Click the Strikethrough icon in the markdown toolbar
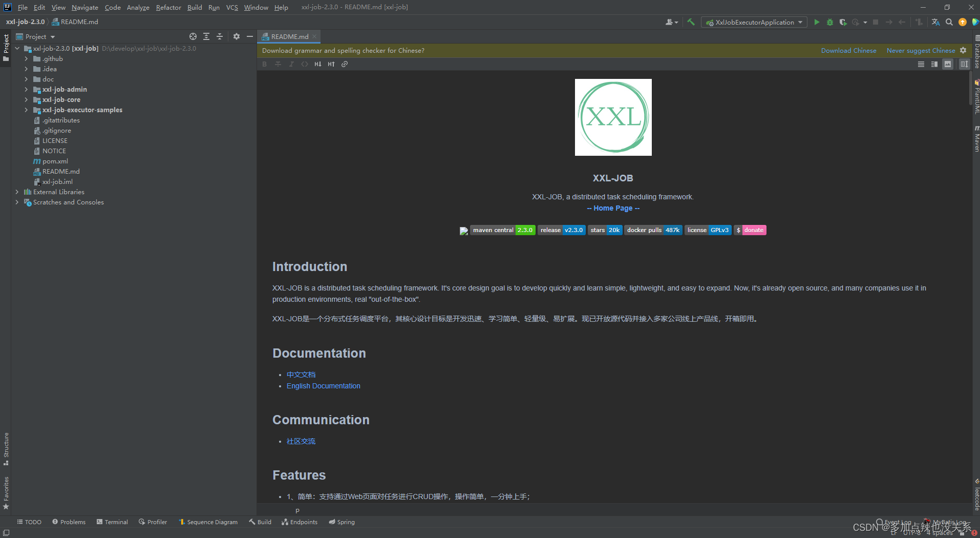 (278, 64)
